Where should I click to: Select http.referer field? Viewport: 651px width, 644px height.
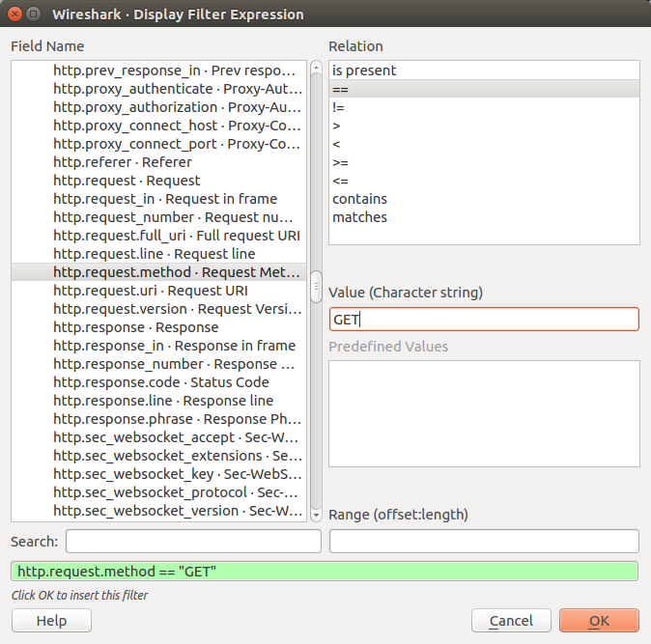(159, 162)
